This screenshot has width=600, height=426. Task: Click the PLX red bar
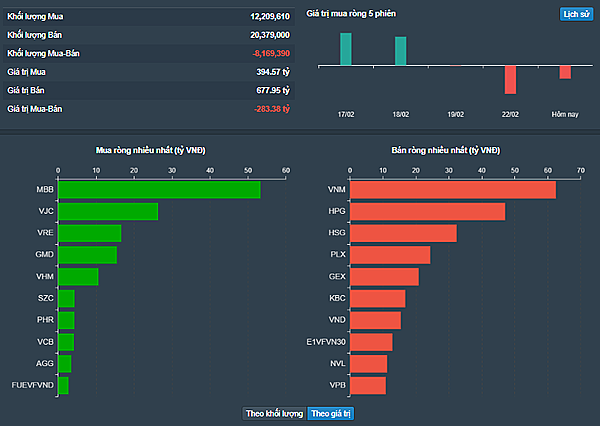[x=390, y=255]
